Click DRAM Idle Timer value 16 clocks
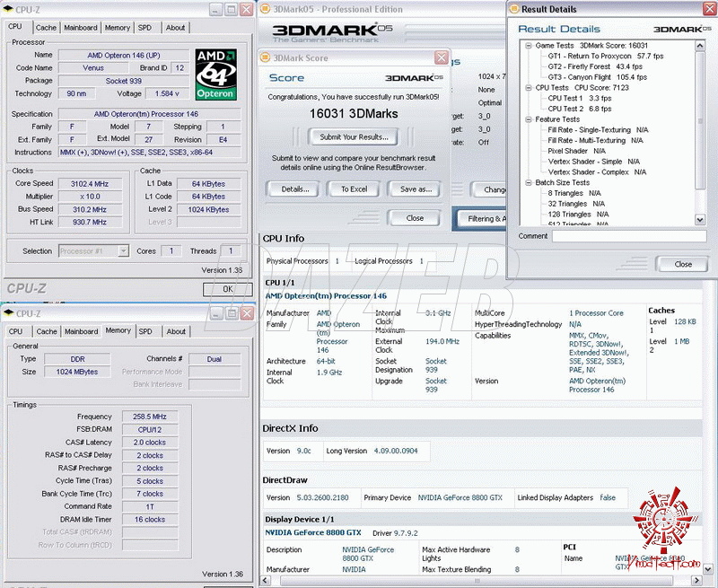The width and height of the screenshot is (718, 588). (150, 519)
